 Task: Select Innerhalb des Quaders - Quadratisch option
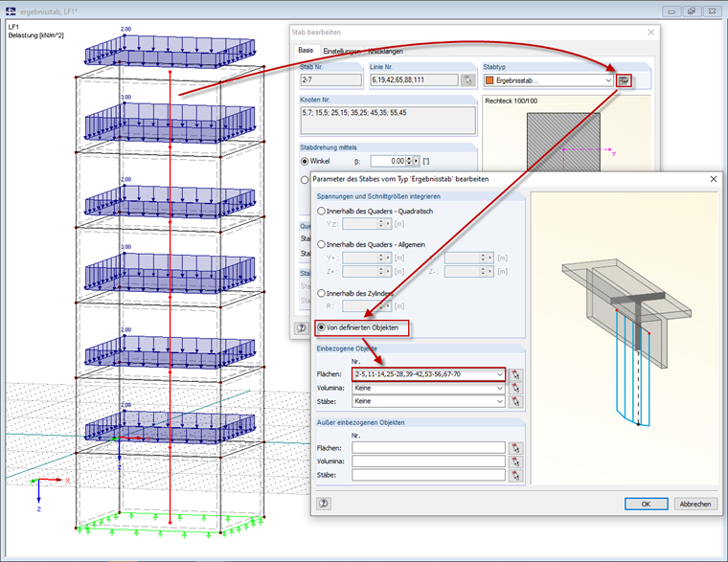(x=321, y=212)
